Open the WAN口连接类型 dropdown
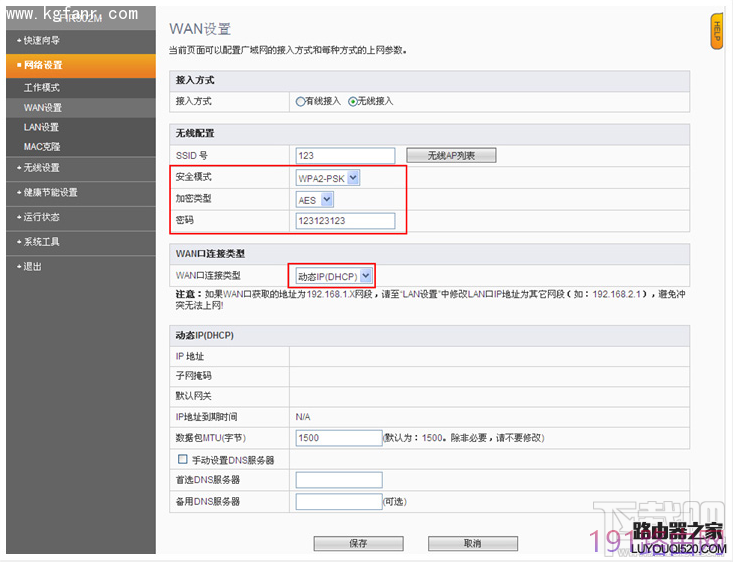This screenshot has height=562, width=733. click(x=334, y=276)
